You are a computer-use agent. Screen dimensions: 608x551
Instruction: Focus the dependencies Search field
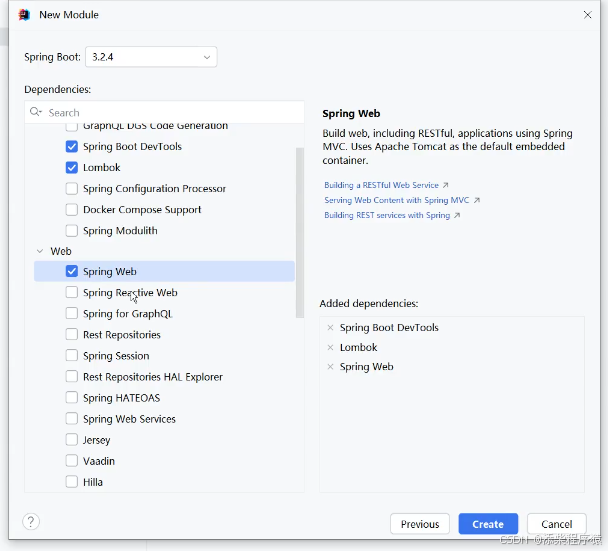click(x=164, y=112)
